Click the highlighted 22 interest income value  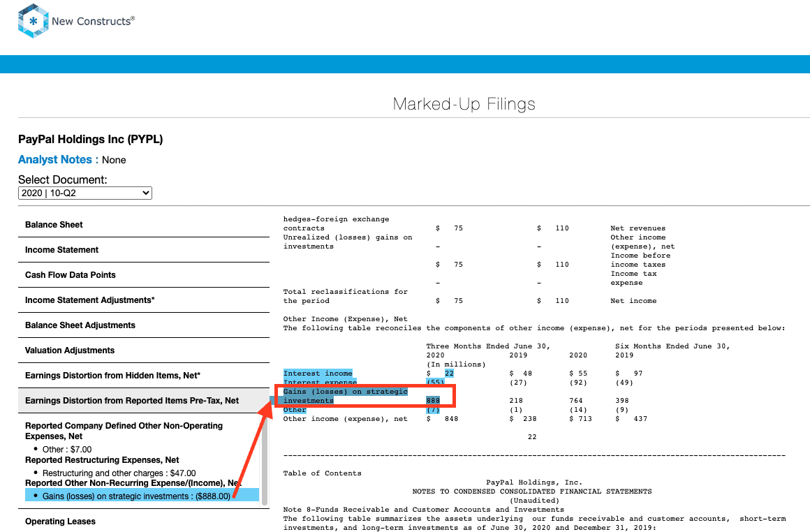(449, 374)
